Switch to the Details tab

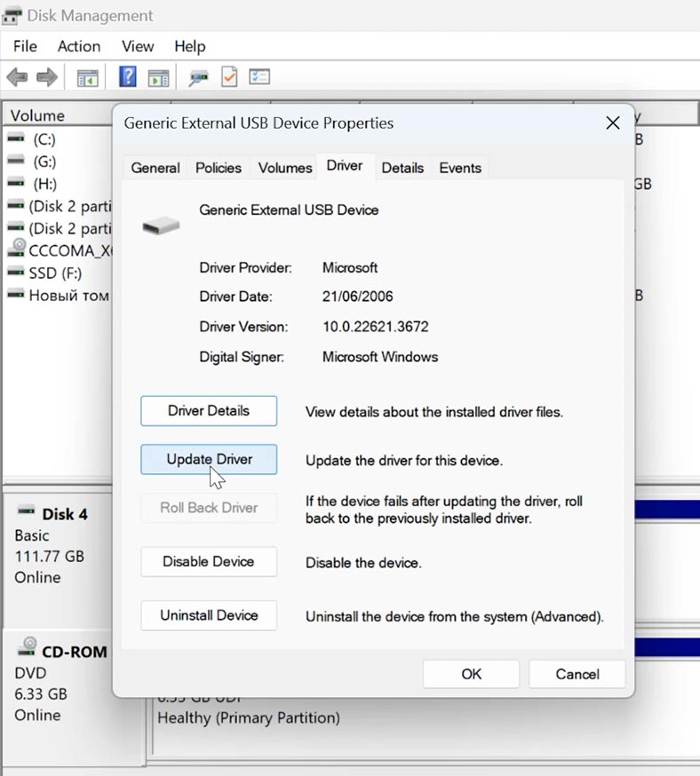coord(402,168)
